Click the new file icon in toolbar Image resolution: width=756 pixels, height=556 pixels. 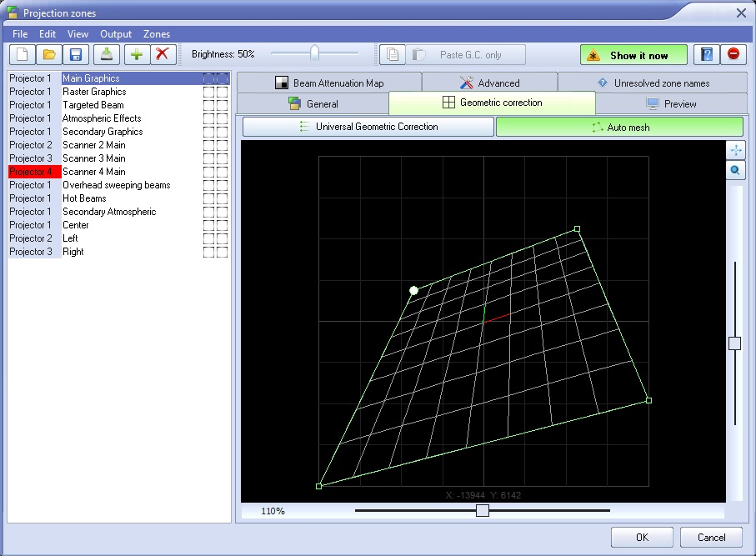pos(22,55)
